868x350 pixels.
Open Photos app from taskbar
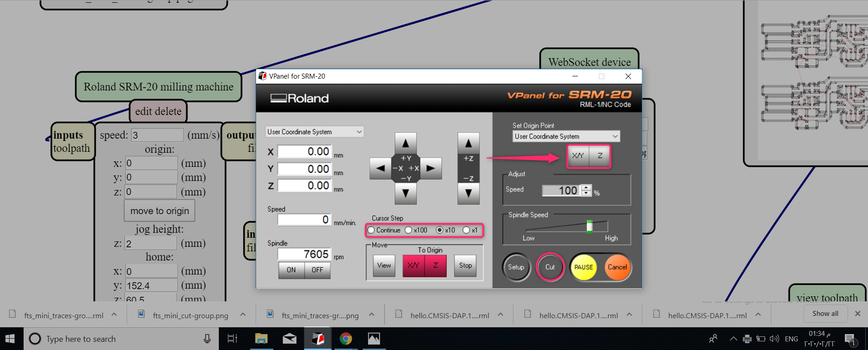[x=374, y=339]
